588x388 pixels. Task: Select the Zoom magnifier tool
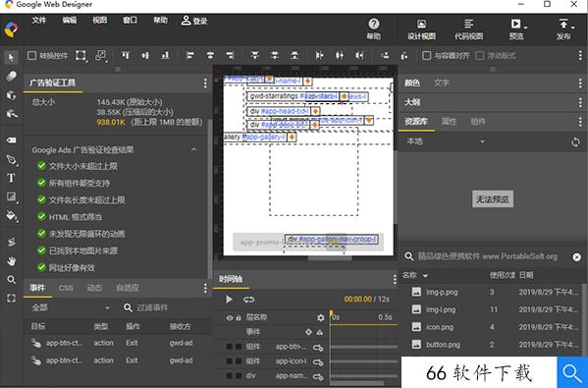point(11,280)
